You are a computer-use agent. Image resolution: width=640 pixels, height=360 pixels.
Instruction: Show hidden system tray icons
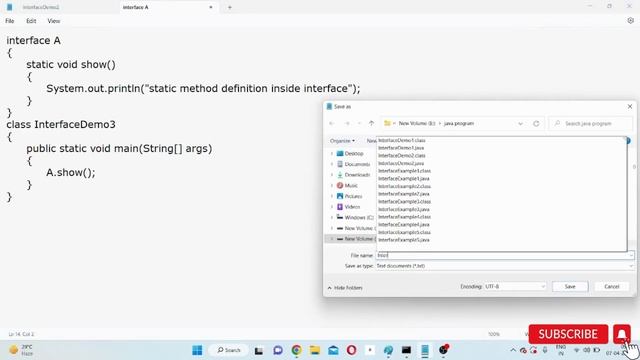(513, 350)
